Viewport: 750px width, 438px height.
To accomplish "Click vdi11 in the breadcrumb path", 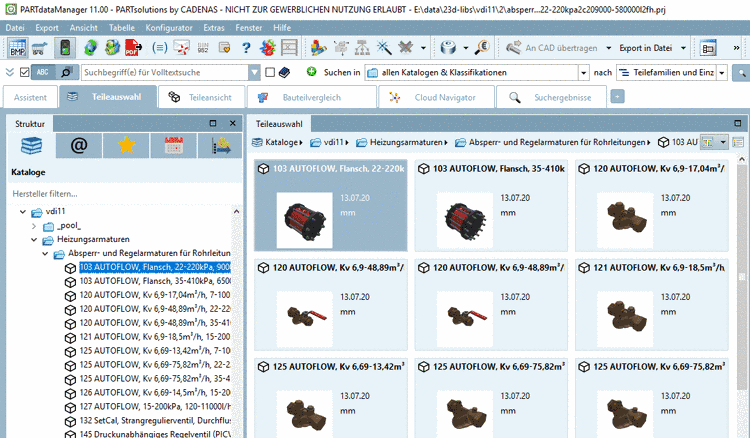I will click(333, 142).
